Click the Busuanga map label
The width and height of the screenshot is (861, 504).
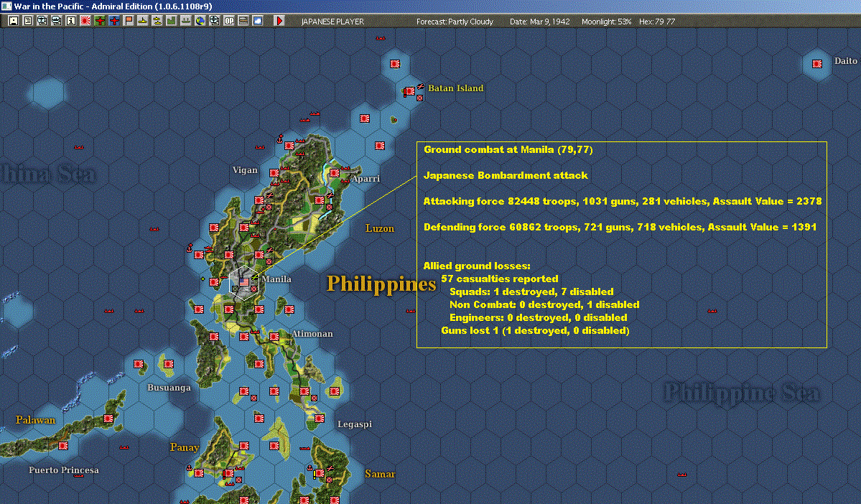point(169,388)
